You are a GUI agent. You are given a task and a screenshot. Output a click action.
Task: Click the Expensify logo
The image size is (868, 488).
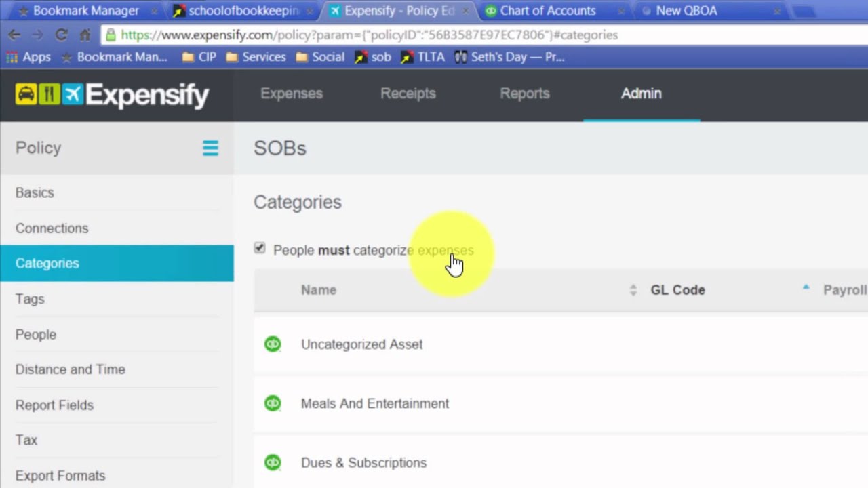coord(112,95)
